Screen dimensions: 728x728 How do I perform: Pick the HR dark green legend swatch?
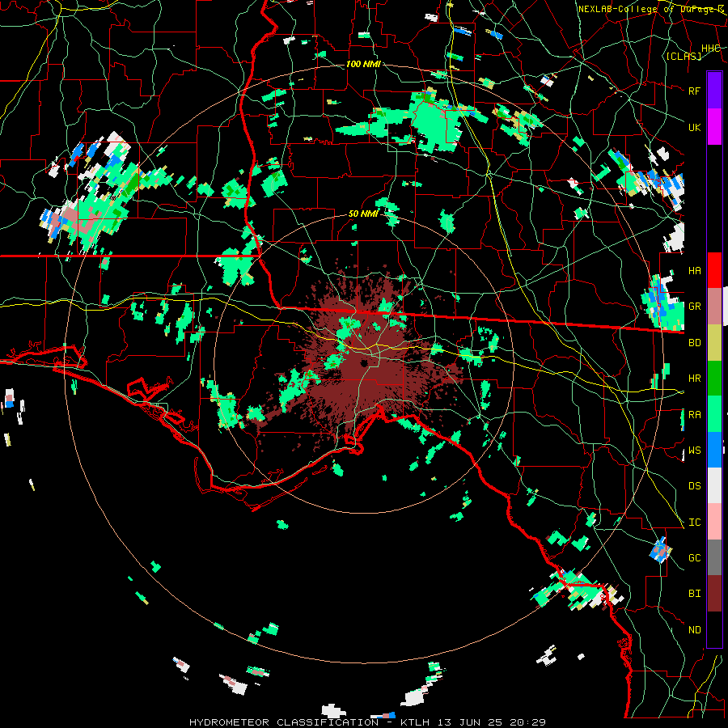tap(714, 379)
